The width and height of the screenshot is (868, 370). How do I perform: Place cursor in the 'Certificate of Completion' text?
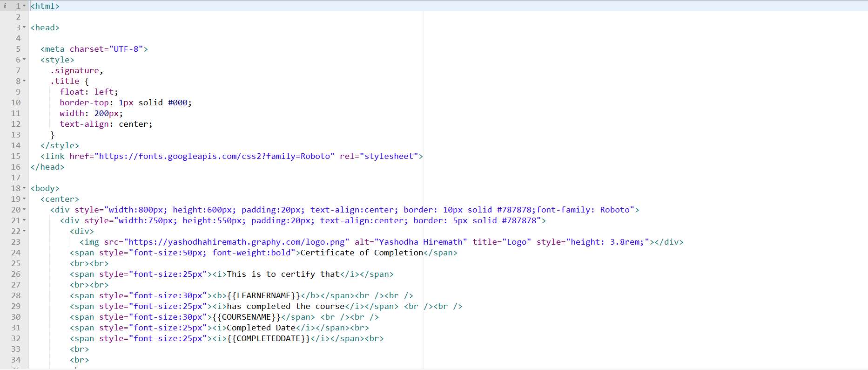362,253
